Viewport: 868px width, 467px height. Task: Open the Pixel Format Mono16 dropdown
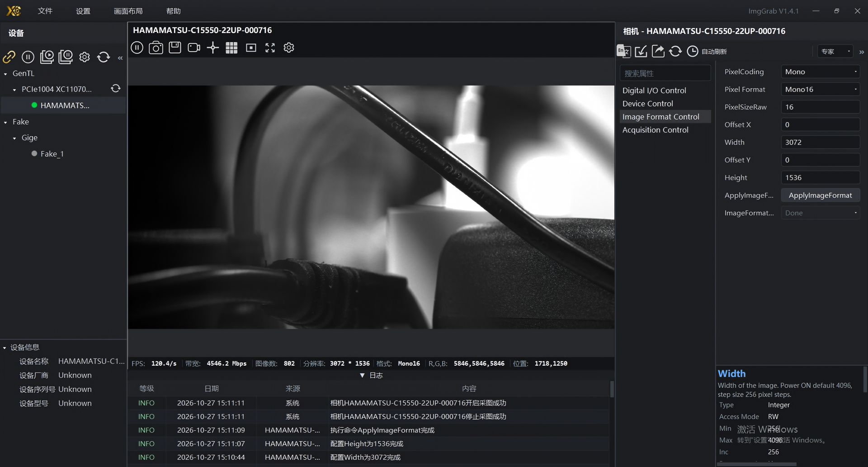[821, 89]
